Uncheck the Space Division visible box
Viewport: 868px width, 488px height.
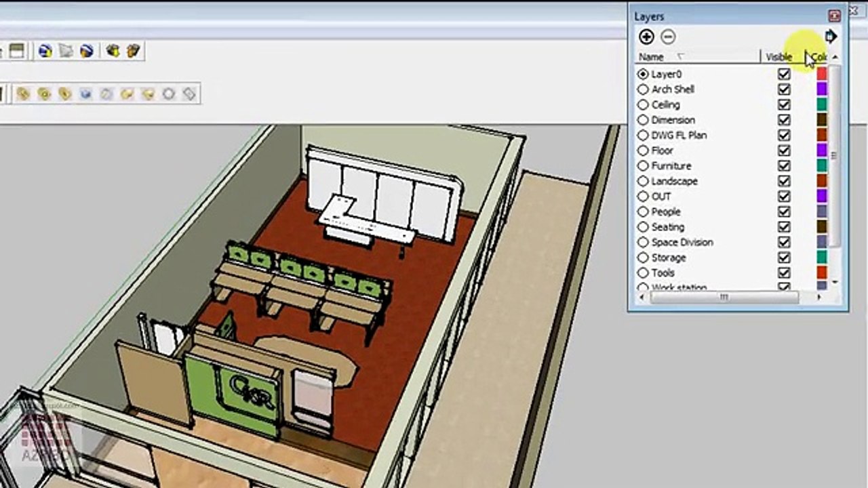tap(784, 243)
